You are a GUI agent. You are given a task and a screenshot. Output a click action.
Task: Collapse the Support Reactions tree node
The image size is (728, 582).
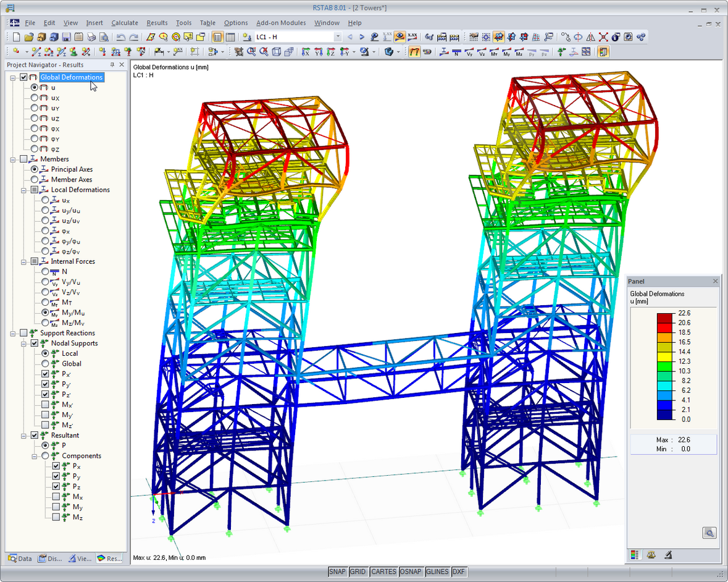pos(13,333)
